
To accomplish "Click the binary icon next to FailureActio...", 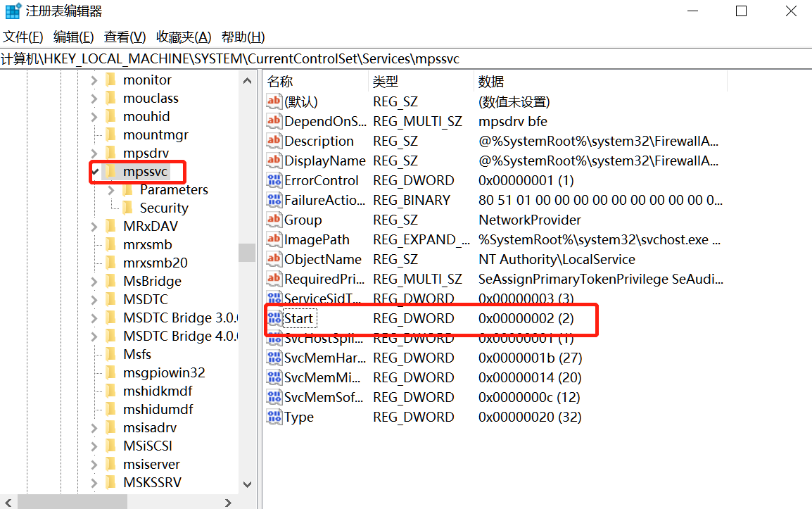I will pos(274,200).
